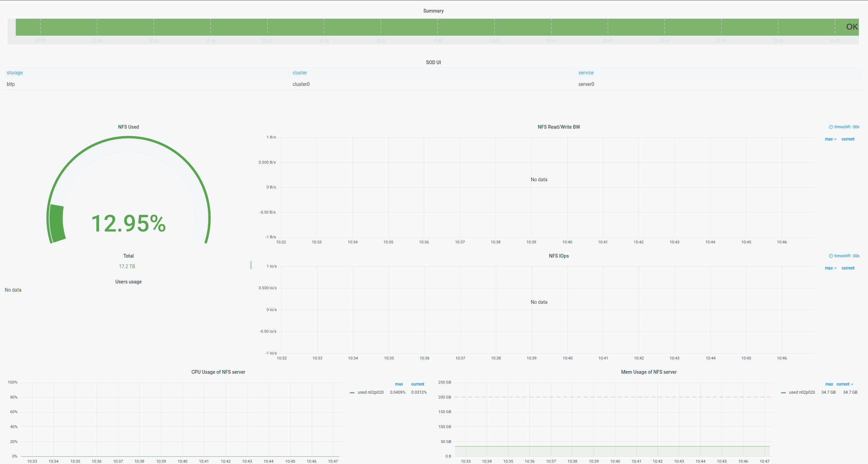Click the service column header
Screen dimensions: 868x464
coord(586,73)
